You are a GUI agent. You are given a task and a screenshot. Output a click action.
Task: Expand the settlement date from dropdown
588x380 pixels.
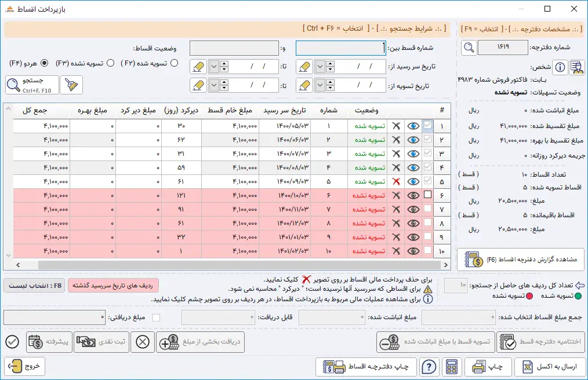click(320, 85)
